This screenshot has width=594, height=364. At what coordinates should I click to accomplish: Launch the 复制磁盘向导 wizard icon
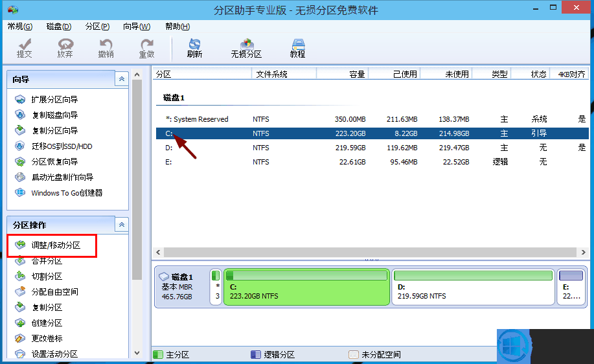point(20,115)
